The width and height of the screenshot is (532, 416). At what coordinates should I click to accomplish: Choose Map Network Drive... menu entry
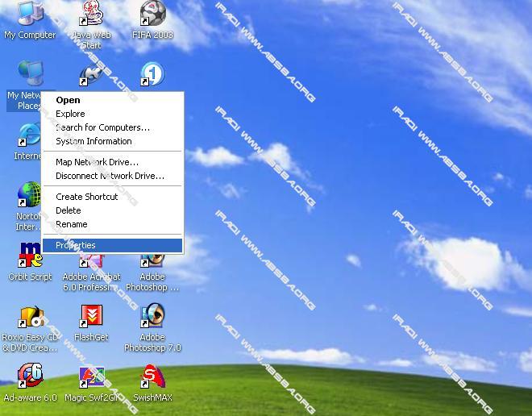[112, 162]
